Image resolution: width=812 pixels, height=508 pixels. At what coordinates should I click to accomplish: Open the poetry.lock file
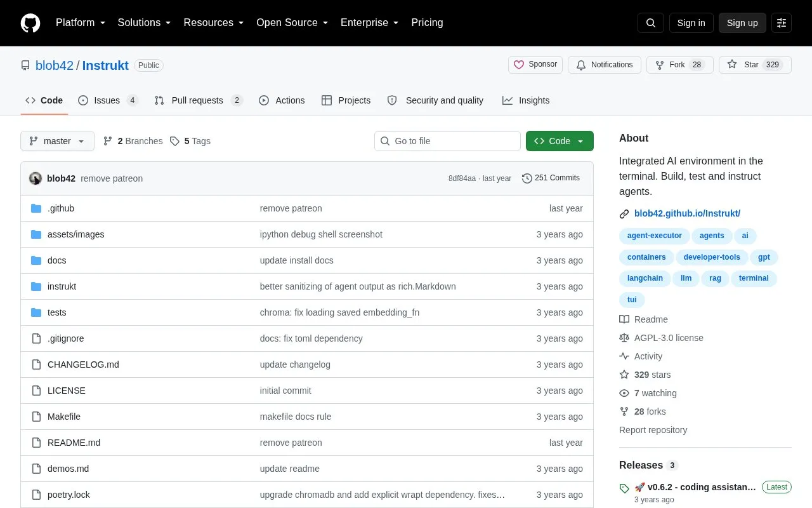69,495
